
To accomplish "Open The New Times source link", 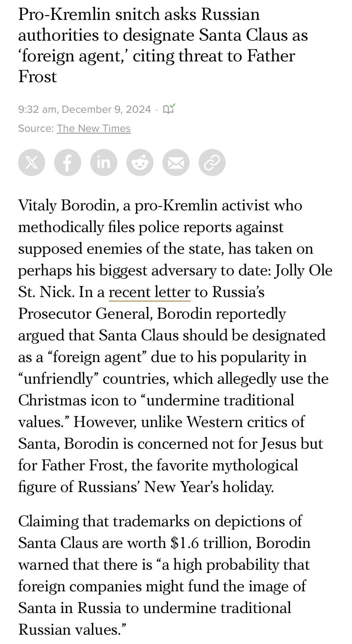I will click(94, 128).
